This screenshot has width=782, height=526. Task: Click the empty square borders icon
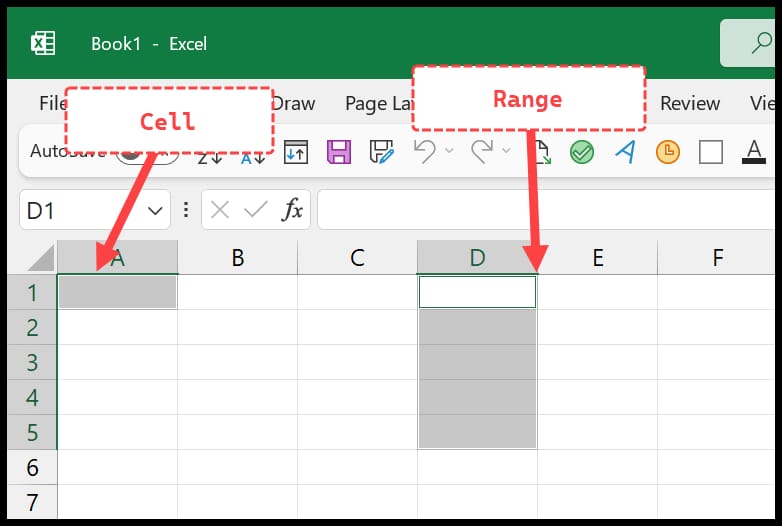click(x=711, y=152)
